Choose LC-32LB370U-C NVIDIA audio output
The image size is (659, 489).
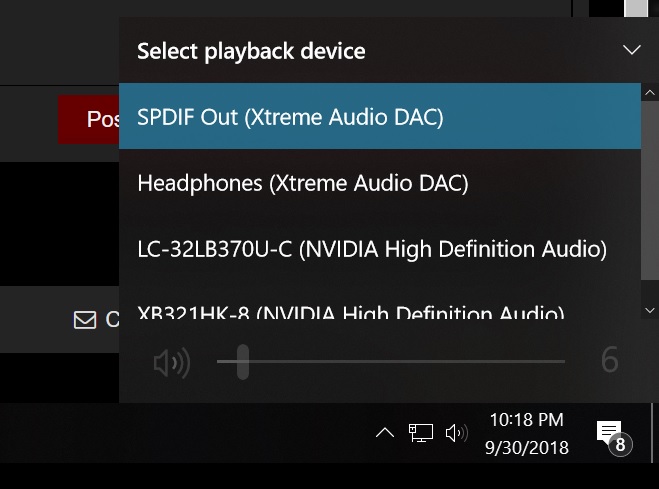(380, 249)
